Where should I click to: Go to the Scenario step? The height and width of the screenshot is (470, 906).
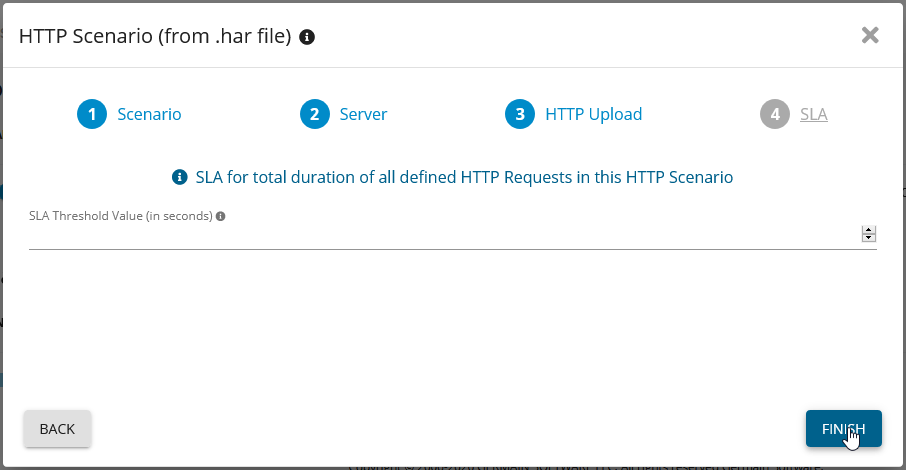(149, 114)
